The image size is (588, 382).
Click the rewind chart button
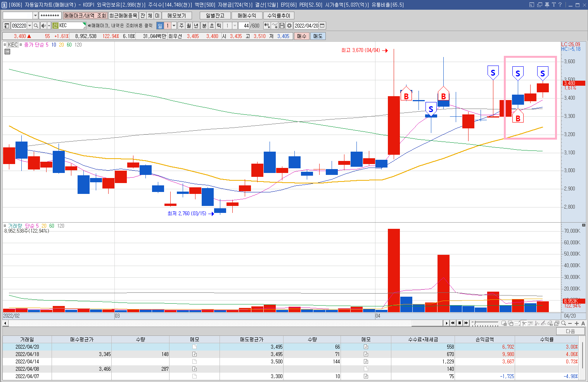[x=453, y=323]
